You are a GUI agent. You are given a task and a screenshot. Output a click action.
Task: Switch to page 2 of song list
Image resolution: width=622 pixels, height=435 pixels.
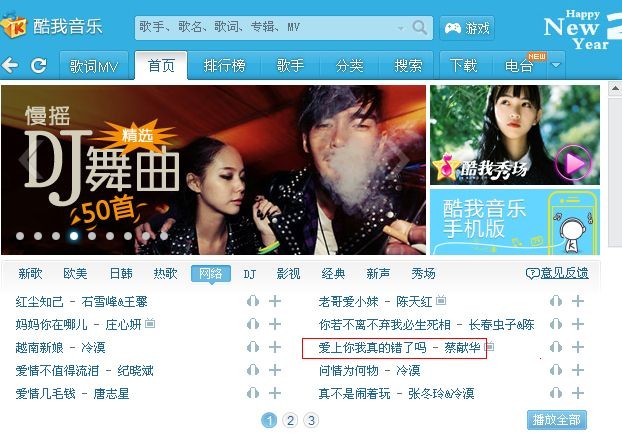point(290,420)
